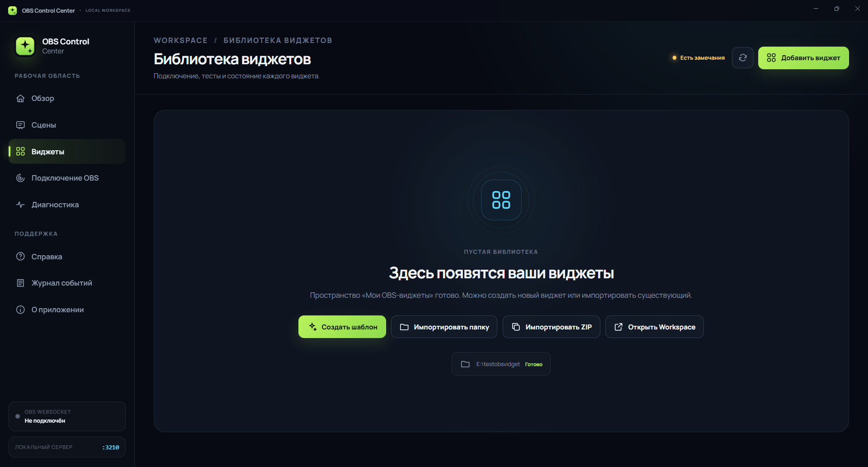Open the Журнал событий page
Viewport: 868px width, 467px height.
tap(67, 283)
